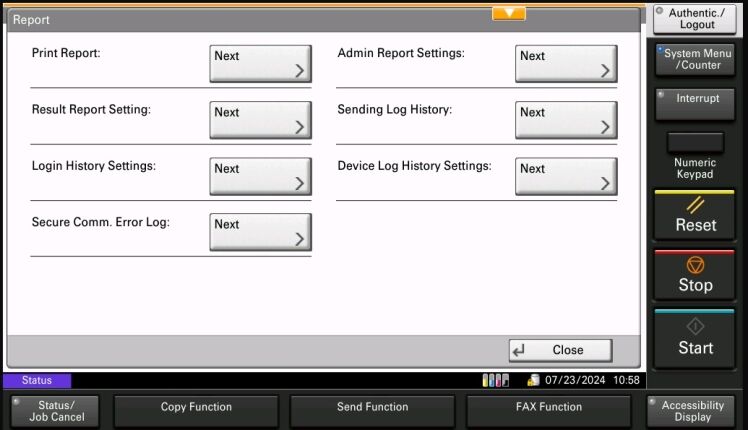Open System Menu / Counter

696,59
